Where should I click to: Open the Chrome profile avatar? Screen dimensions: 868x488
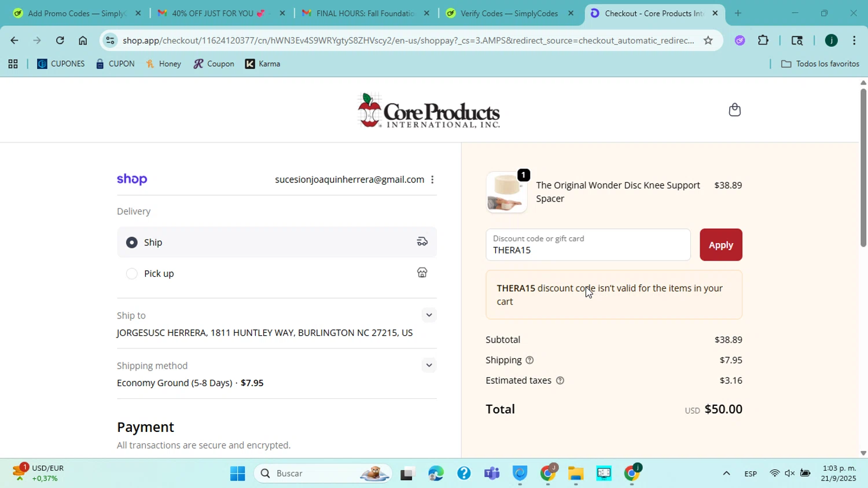point(831,40)
